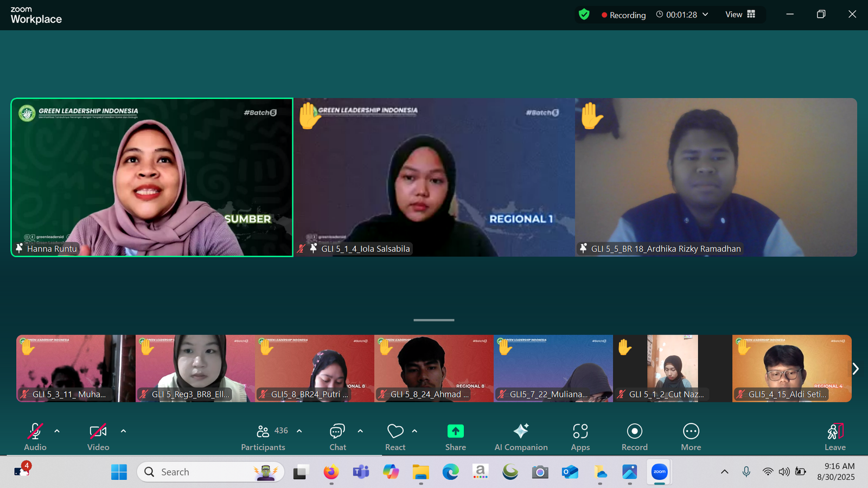Open the recording timer dropdown chevron

click(x=705, y=15)
